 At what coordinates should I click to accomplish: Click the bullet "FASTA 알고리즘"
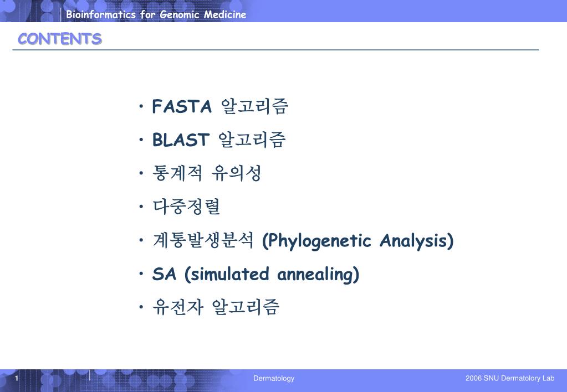coord(220,106)
